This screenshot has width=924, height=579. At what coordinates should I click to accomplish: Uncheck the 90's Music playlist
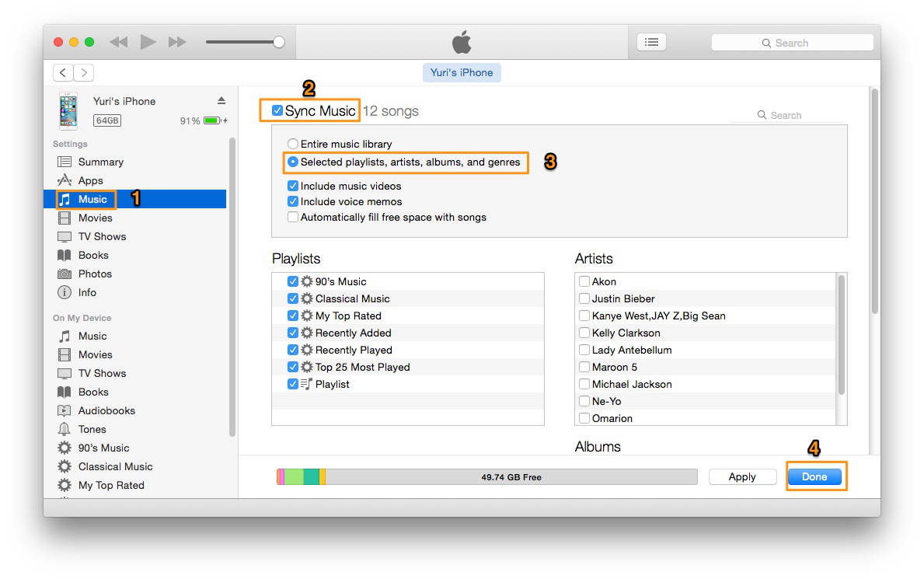tap(292, 281)
